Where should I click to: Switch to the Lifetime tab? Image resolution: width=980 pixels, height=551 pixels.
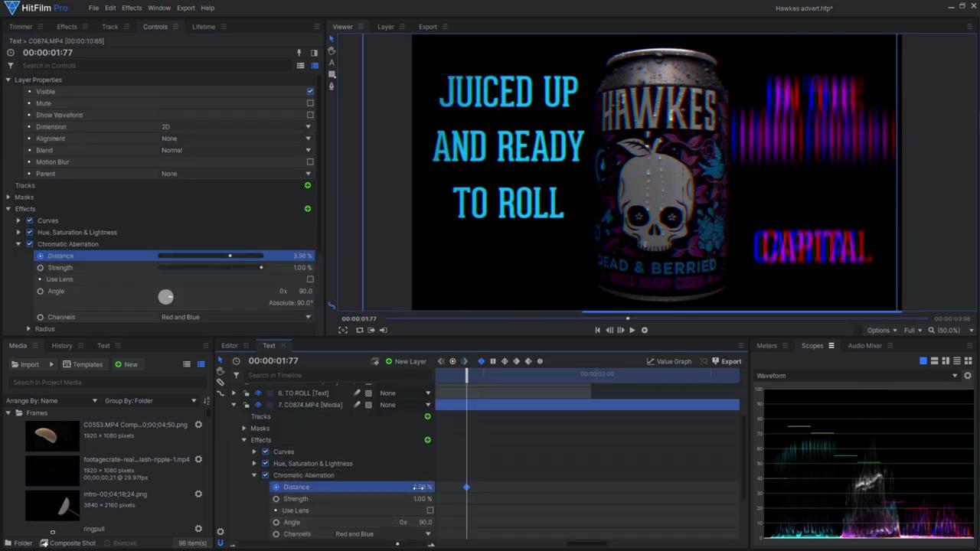coord(204,27)
